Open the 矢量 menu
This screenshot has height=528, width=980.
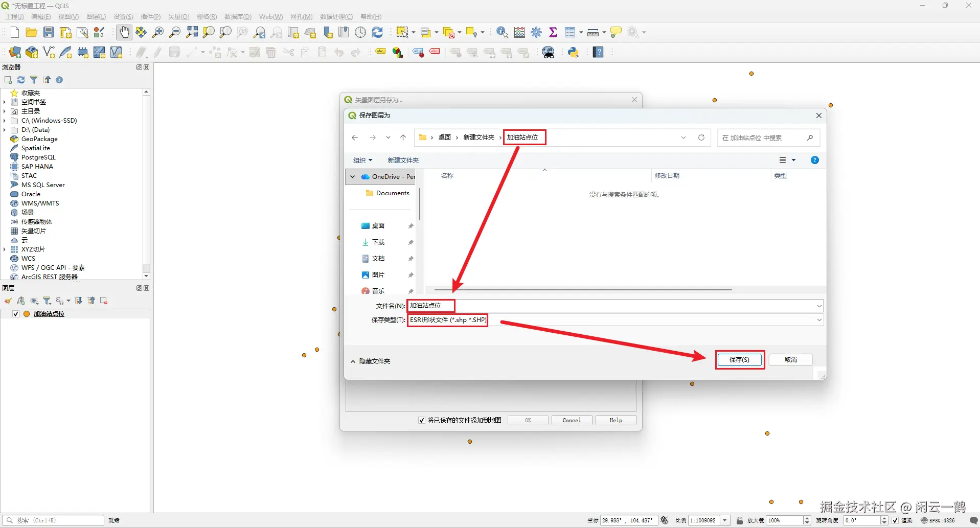tap(178, 17)
